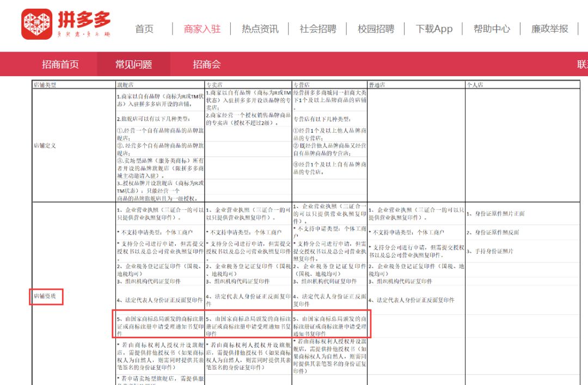Click '1、企业营业执照' cell in 普通店 column
Screen dimensions: 588x385
click(x=416, y=214)
